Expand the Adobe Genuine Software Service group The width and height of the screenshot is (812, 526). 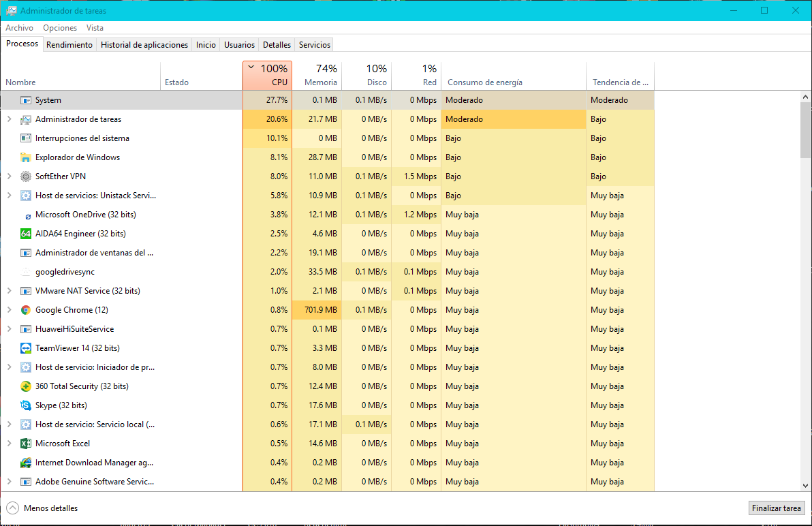coord(9,482)
